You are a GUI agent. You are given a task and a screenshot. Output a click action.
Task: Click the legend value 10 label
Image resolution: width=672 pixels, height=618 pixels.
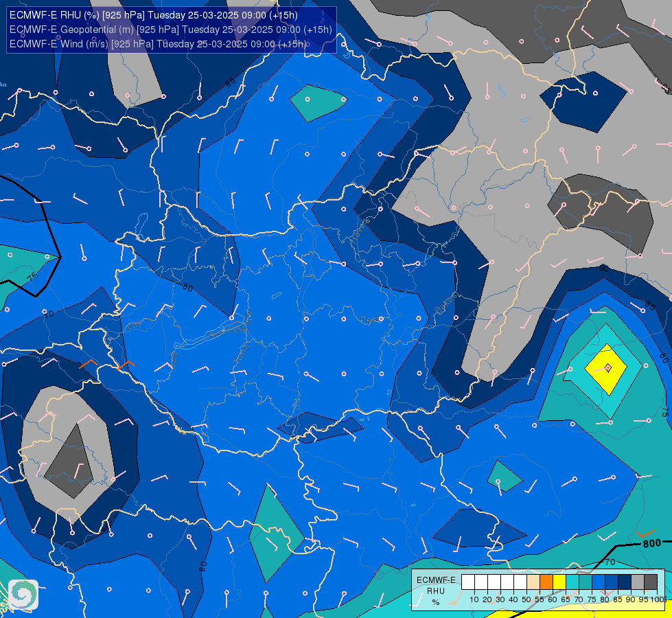coord(474,599)
